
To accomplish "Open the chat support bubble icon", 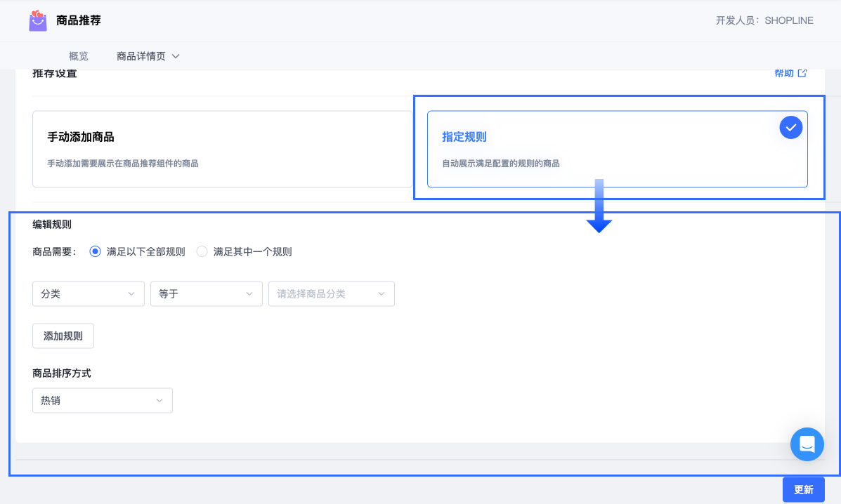I will (x=807, y=444).
